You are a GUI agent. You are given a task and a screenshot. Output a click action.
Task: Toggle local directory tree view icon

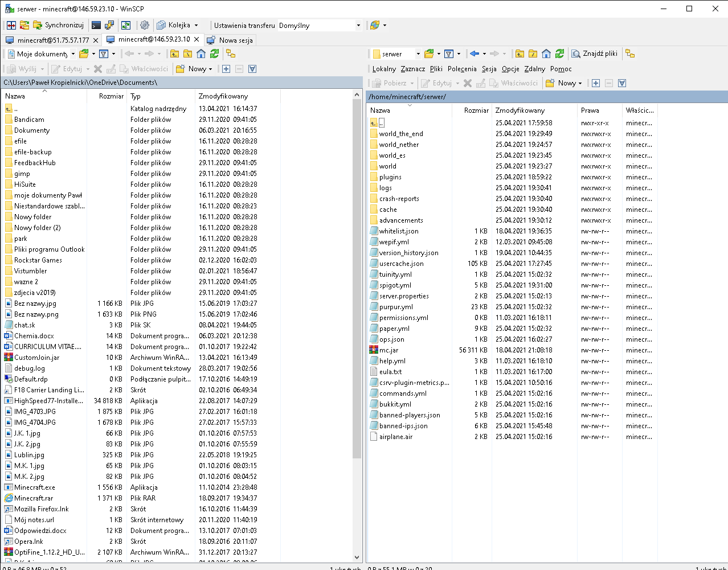231,54
